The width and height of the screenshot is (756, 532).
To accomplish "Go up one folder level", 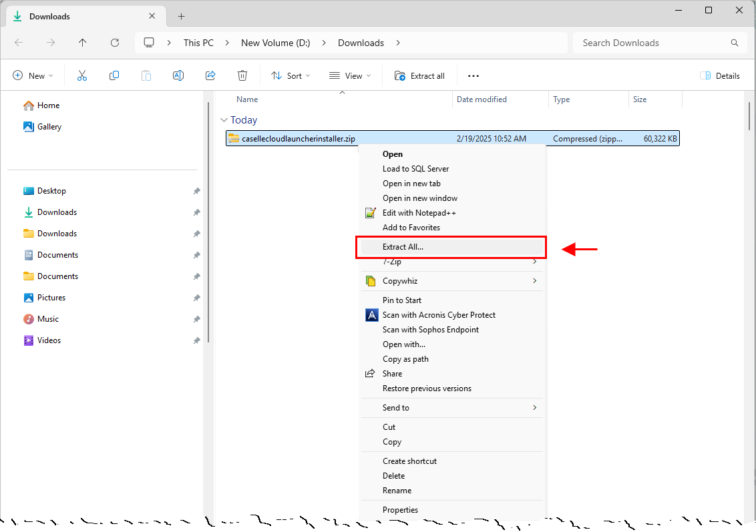I will pyautogui.click(x=83, y=43).
